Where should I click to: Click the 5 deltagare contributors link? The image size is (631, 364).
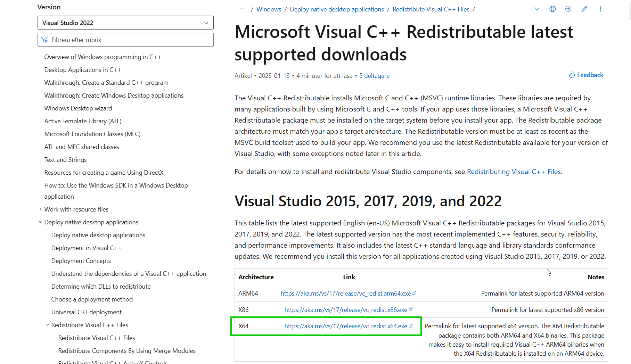coord(374,76)
